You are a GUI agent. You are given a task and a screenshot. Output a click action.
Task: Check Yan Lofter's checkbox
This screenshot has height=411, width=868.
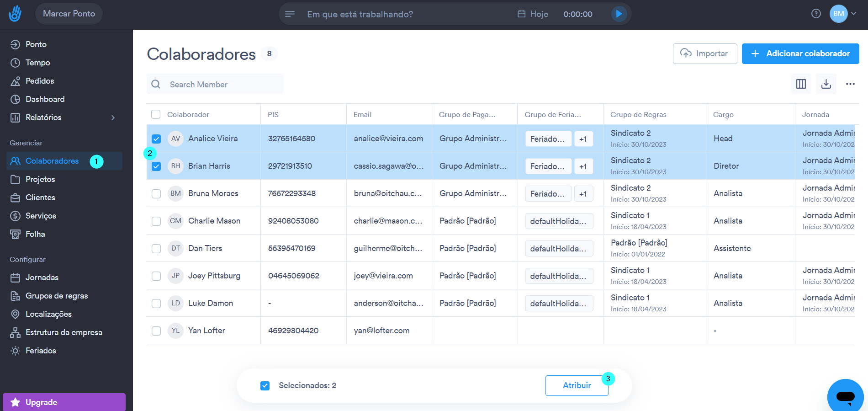pos(156,331)
